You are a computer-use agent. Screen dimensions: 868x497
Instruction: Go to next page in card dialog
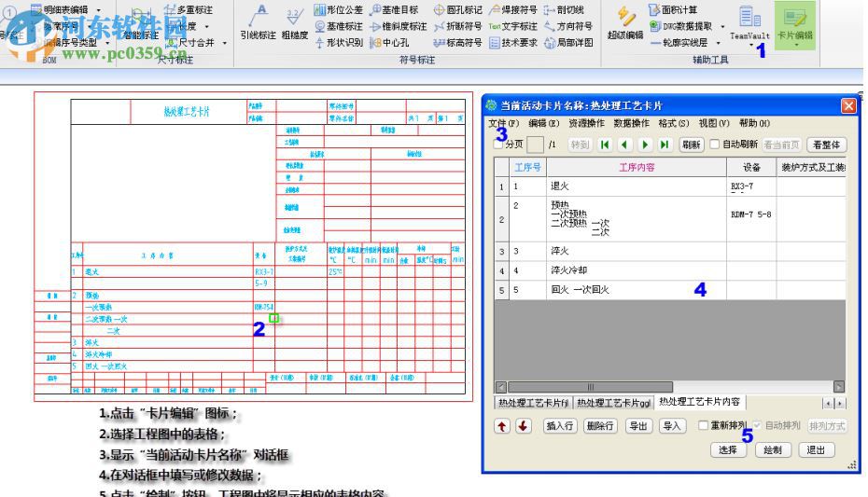(644, 145)
